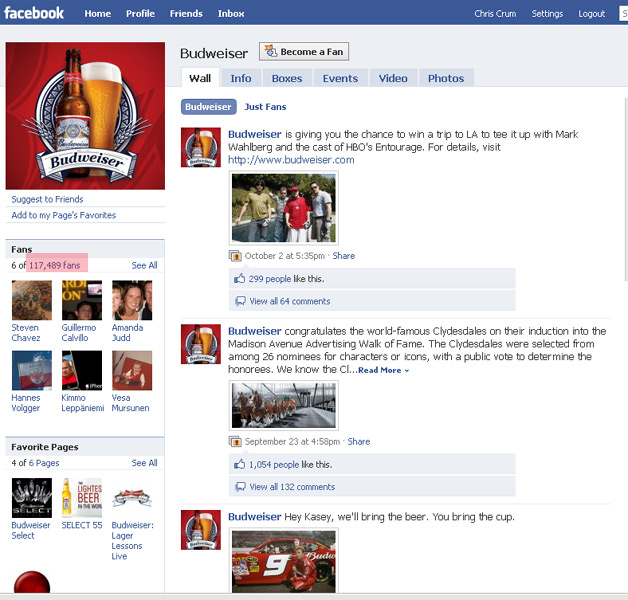Expand Favorite Pages with See All
This screenshot has height=600, width=628.
144,464
